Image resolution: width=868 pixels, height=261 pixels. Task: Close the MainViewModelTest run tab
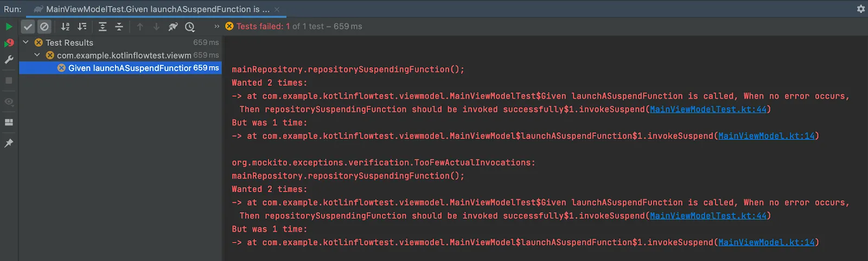(277, 9)
